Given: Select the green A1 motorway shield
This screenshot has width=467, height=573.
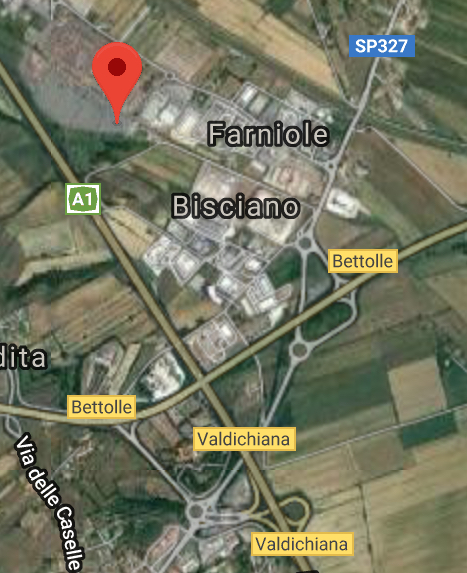Looking at the screenshot, I should [83, 199].
